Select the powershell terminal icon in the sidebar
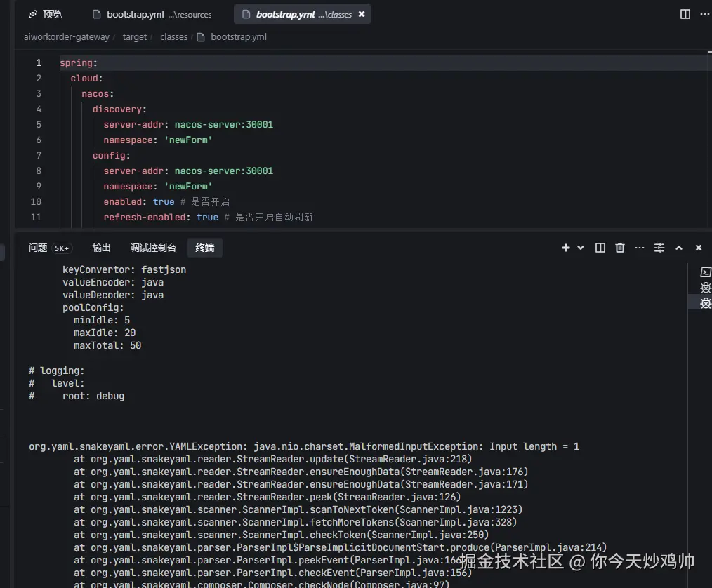The height and width of the screenshot is (588, 712). (x=706, y=272)
